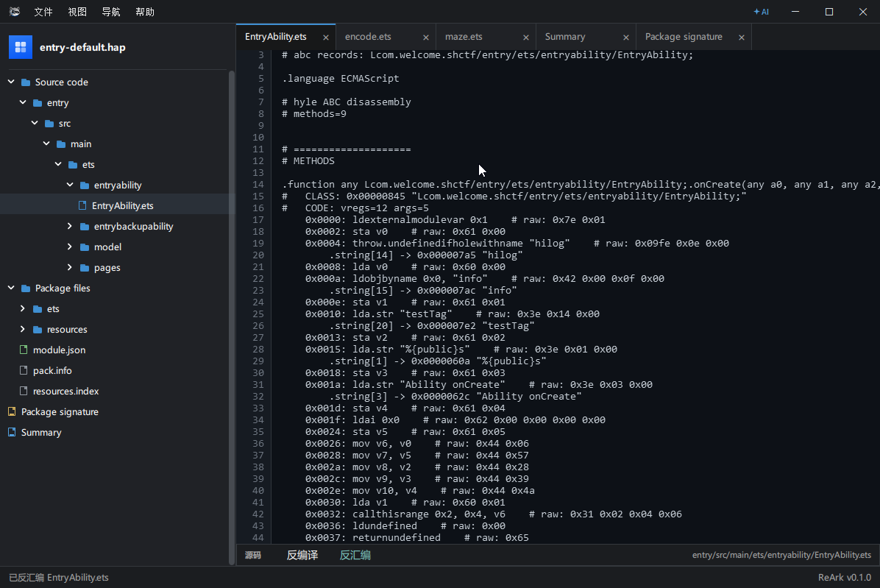Expand the model folder
This screenshot has width=880, height=588.
point(70,247)
